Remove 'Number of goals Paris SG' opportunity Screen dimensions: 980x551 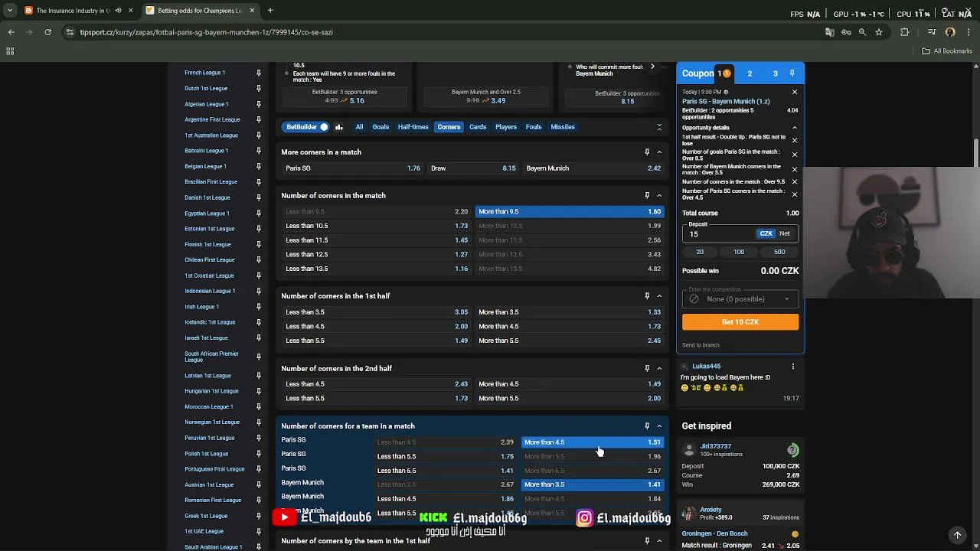[794, 155]
